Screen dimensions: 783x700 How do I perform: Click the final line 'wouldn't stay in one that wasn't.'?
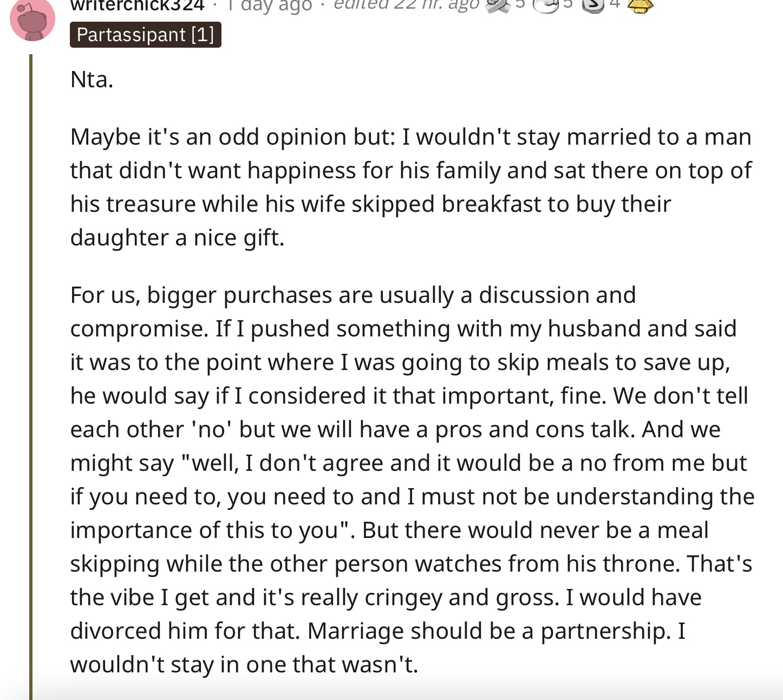tap(244, 665)
